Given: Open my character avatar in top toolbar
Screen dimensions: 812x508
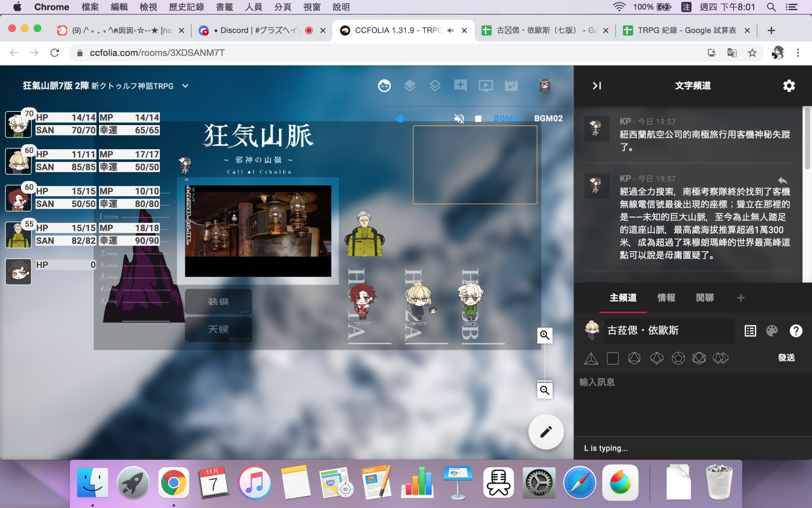Looking at the screenshot, I should [x=545, y=86].
